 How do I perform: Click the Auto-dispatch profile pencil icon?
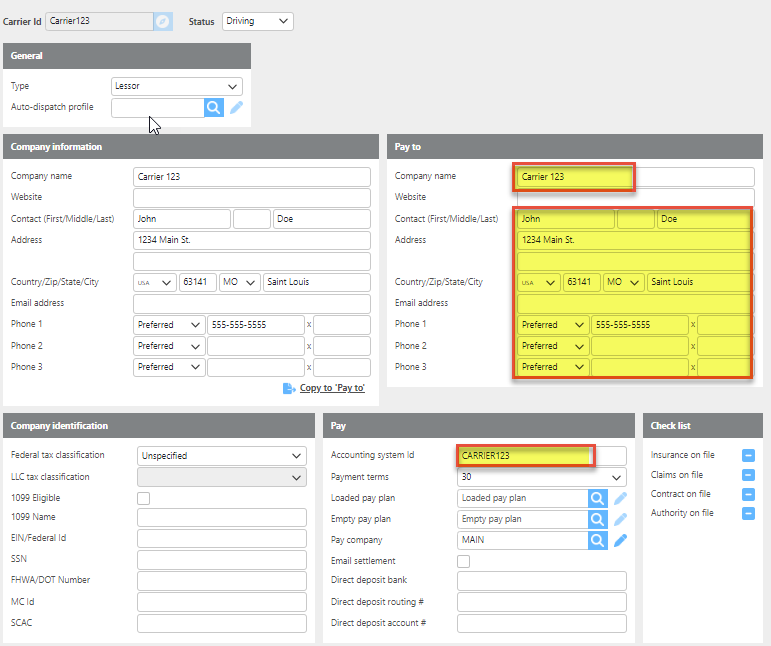237,108
